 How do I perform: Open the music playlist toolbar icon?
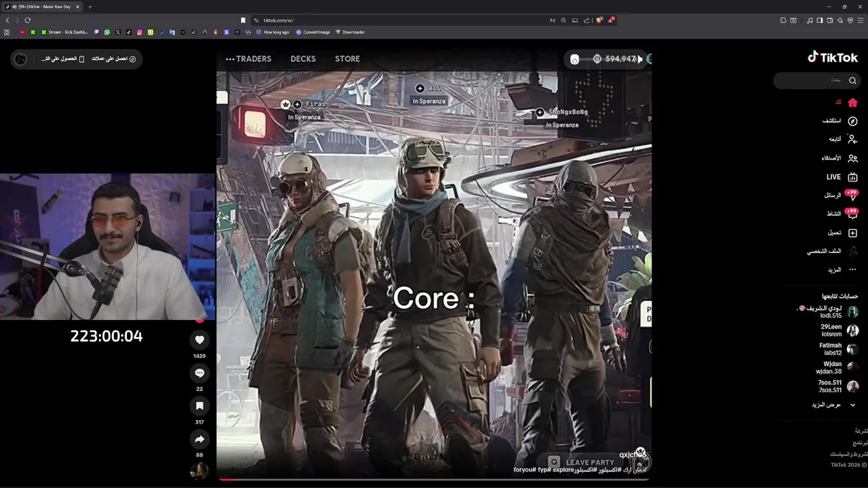pos(810,20)
